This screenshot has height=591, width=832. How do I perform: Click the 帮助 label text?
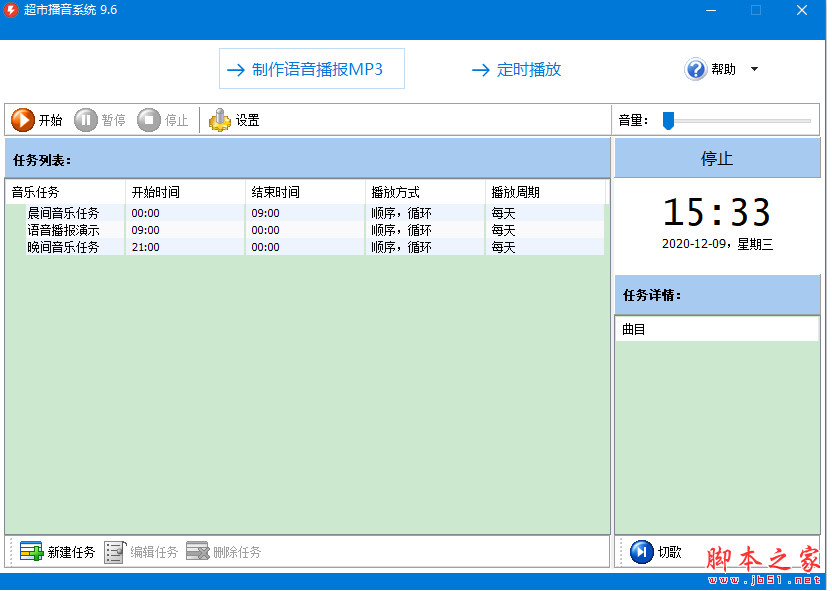pos(723,69)
